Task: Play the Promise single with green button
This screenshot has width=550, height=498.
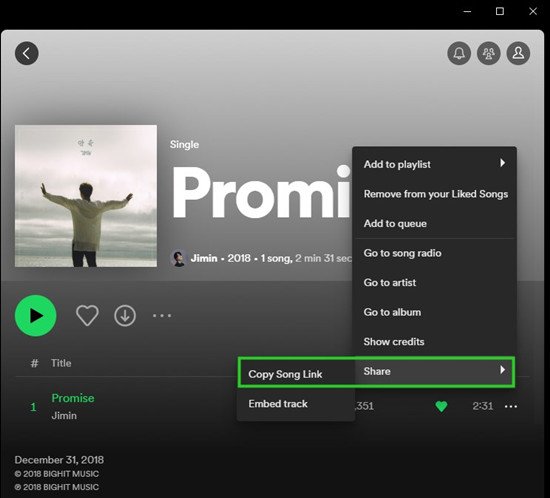Action: click(36, 316)
